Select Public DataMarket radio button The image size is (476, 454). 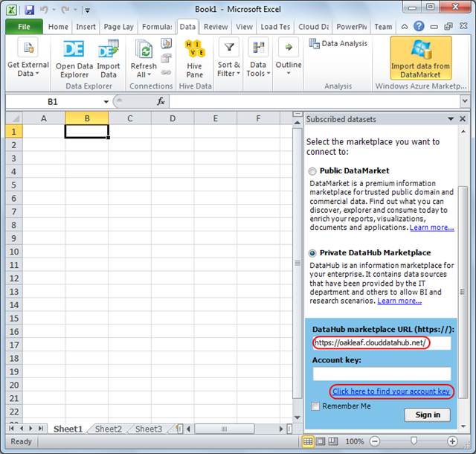[312, 171]
